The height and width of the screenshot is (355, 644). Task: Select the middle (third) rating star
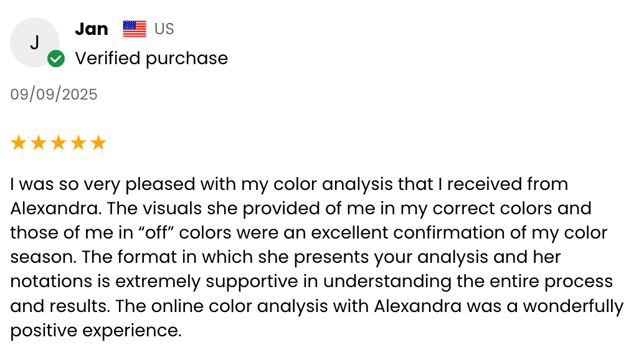click(x=59, y=143)
